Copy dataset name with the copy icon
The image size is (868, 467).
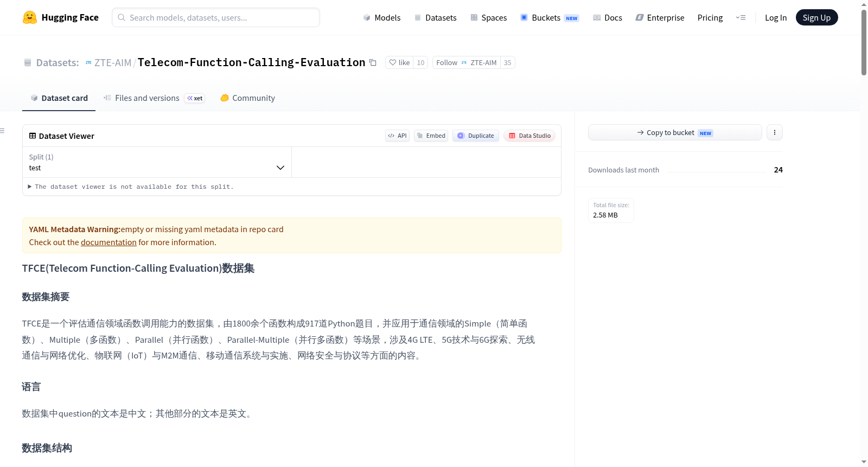coord(373,62)
